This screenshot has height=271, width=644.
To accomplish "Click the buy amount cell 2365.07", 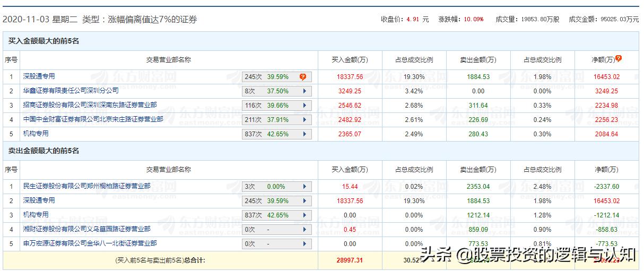I will (350, 134).
